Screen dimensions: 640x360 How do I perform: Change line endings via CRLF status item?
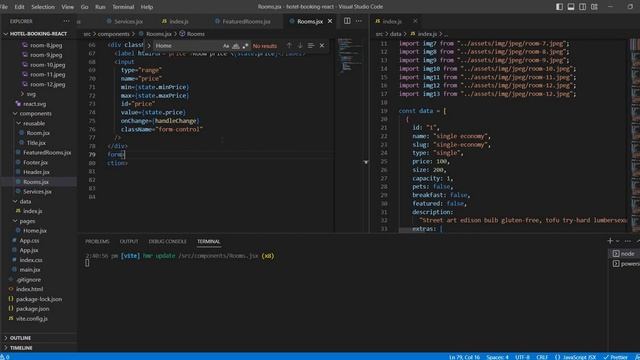(x=542, y=357)
